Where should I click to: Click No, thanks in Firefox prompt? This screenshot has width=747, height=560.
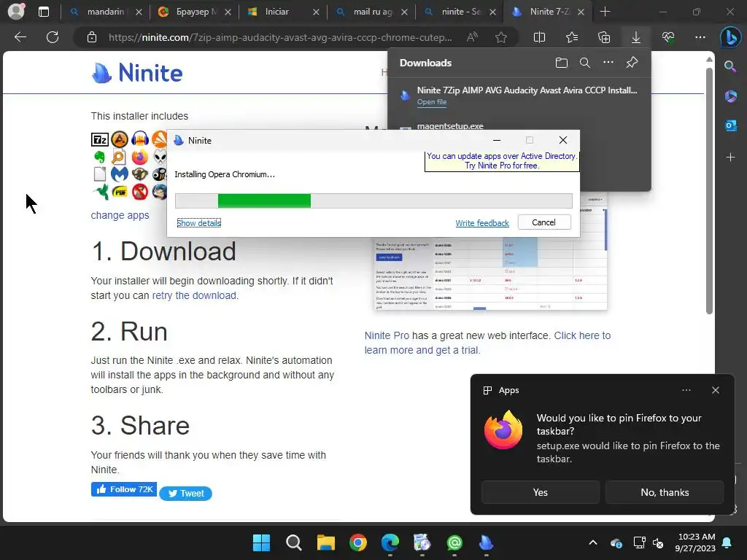tap(665, 492)
